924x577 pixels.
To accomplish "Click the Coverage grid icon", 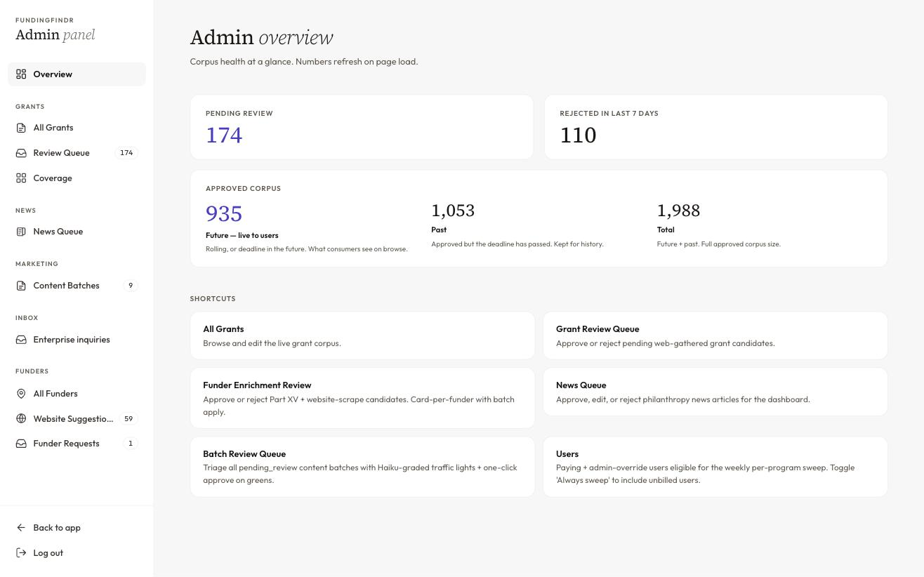I will click(21, 178).
